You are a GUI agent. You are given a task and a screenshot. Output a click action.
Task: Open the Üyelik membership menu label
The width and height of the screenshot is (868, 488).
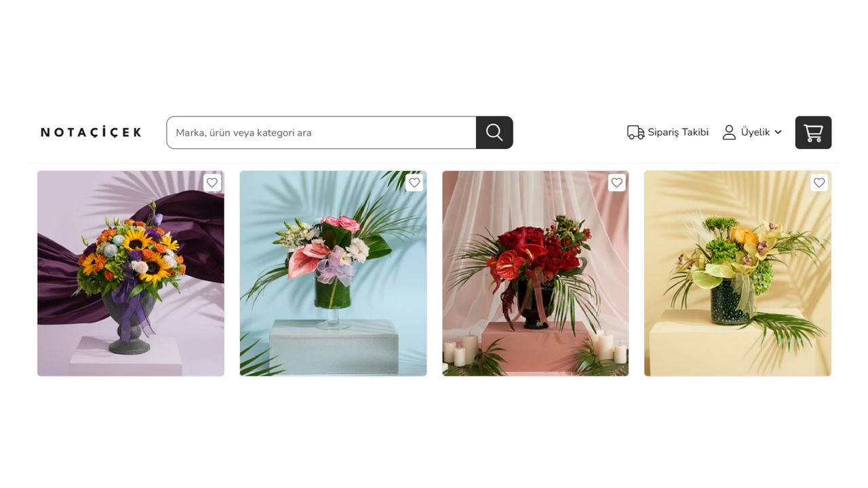pyautogui.click(x=755, y=132)
